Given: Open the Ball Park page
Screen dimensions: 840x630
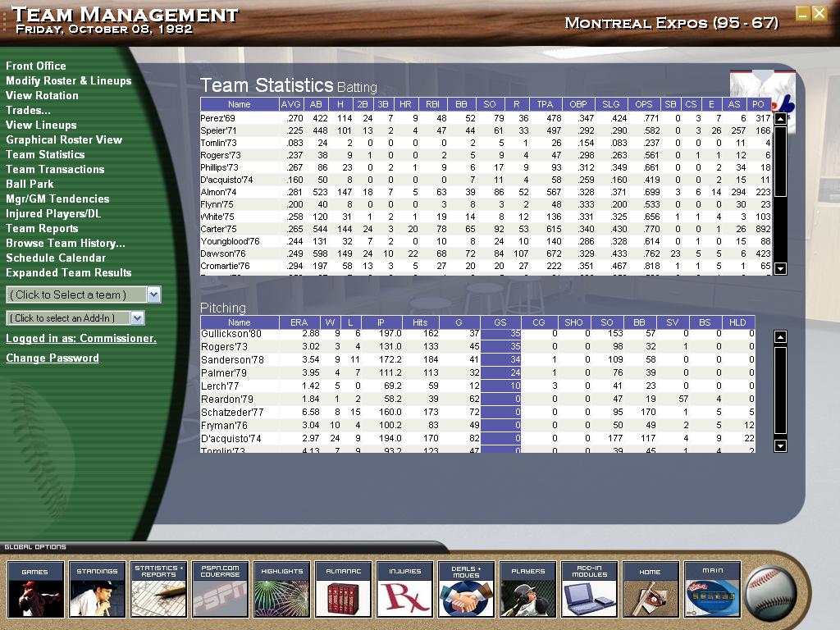Looking at the screenshot, I should (x=30, y=185).
